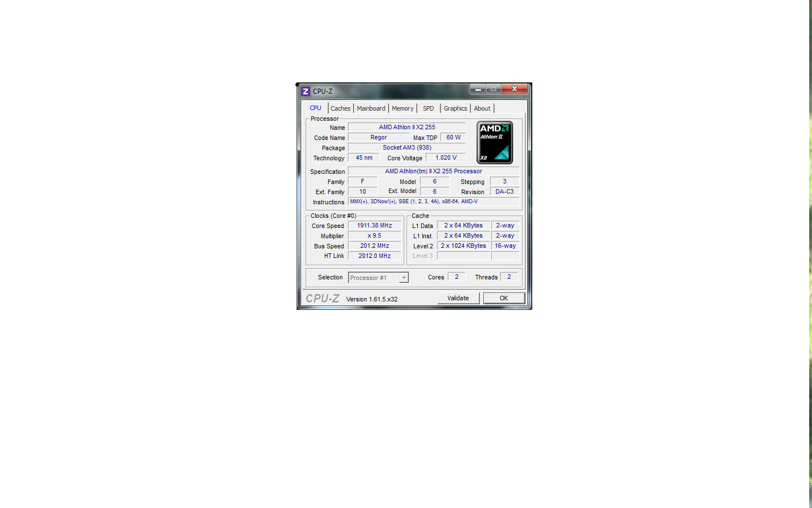Switch to the Memory tab

[403, 108]
